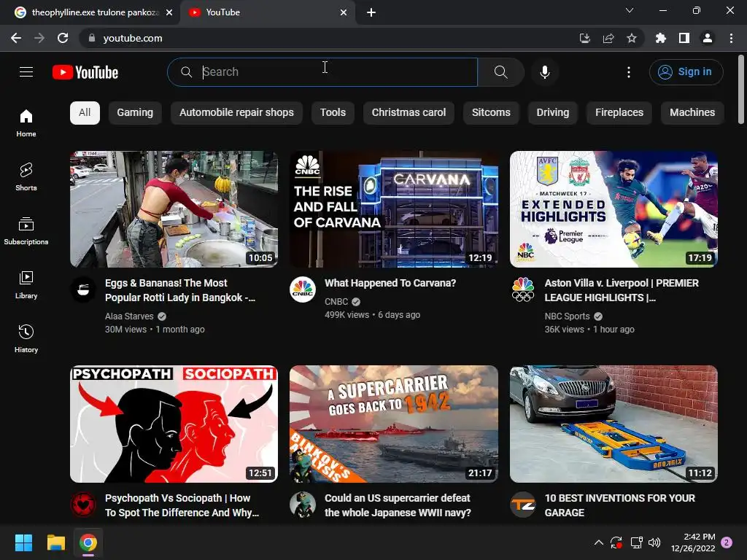Screen dimensions: 747x560
Task: Click the YouTube logo
Action: tap(85, 72)
